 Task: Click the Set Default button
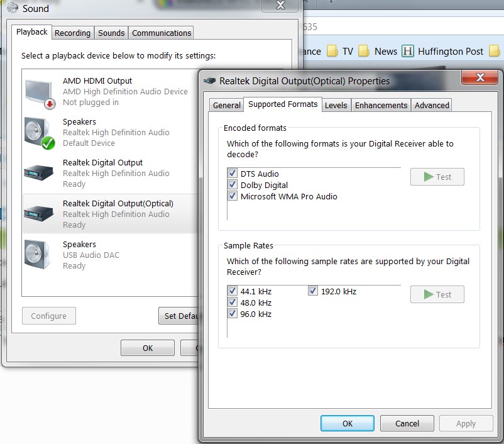[x=178, y=316]
